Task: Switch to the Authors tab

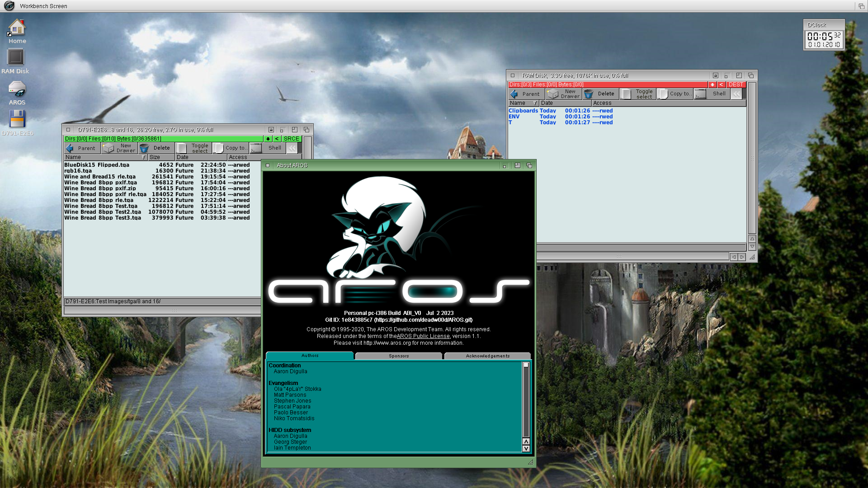Action: [x=310, y=356]
